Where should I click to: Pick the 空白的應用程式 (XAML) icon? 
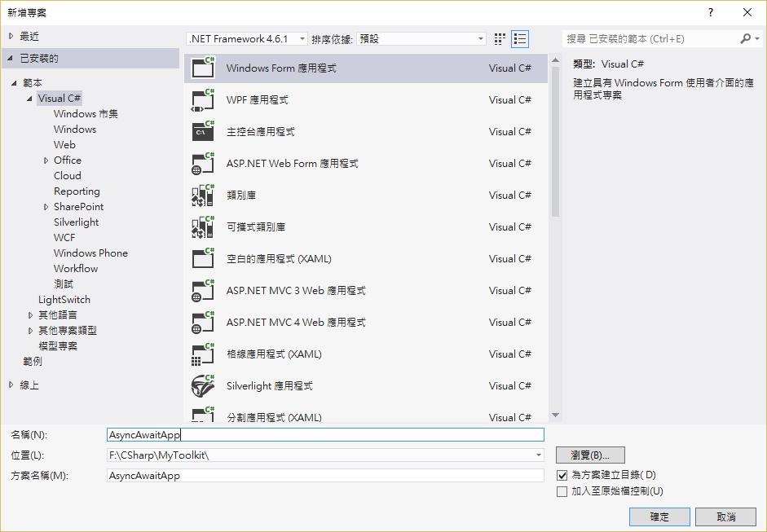203,258
